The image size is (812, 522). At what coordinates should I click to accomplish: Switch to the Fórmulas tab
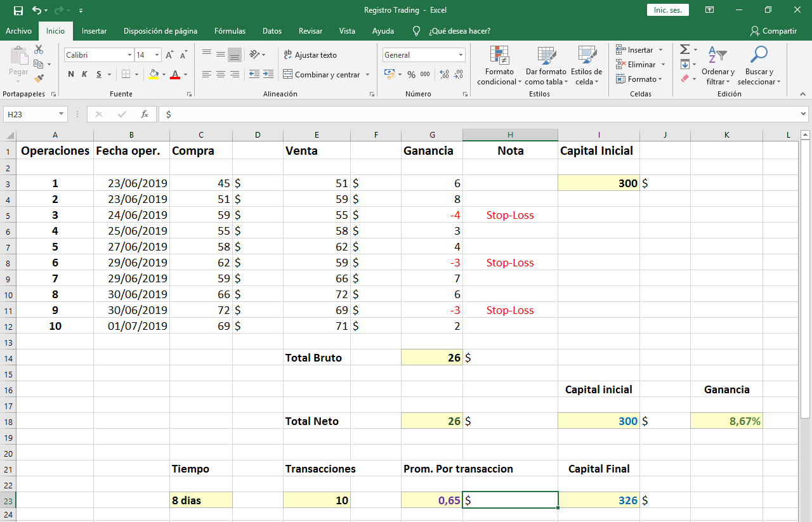[230, 31]
